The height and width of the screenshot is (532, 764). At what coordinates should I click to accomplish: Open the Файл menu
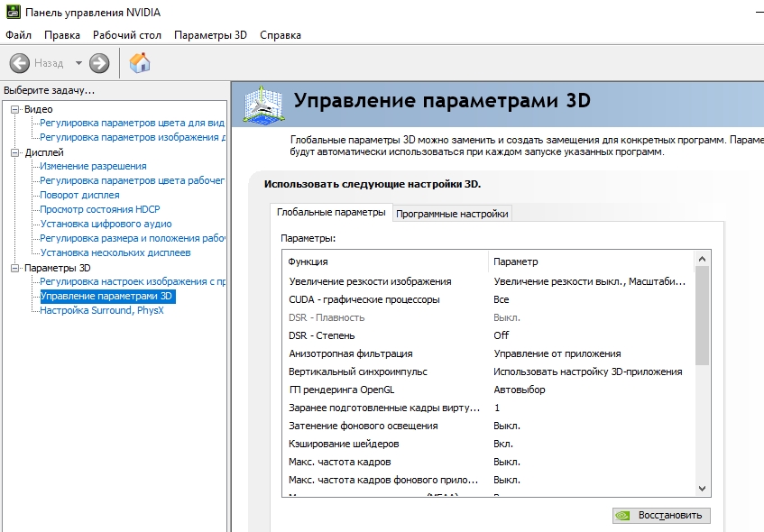[x=18, y=35]
